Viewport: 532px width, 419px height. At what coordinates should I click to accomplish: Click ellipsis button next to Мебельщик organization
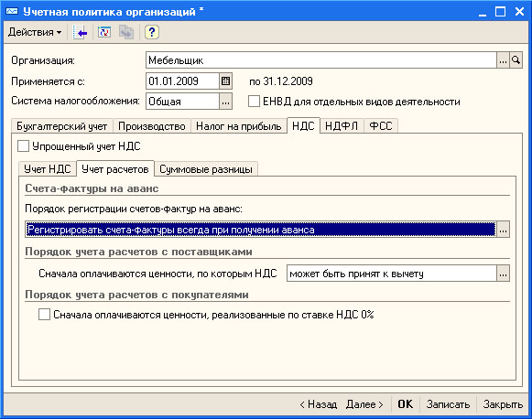pos(503,60)
